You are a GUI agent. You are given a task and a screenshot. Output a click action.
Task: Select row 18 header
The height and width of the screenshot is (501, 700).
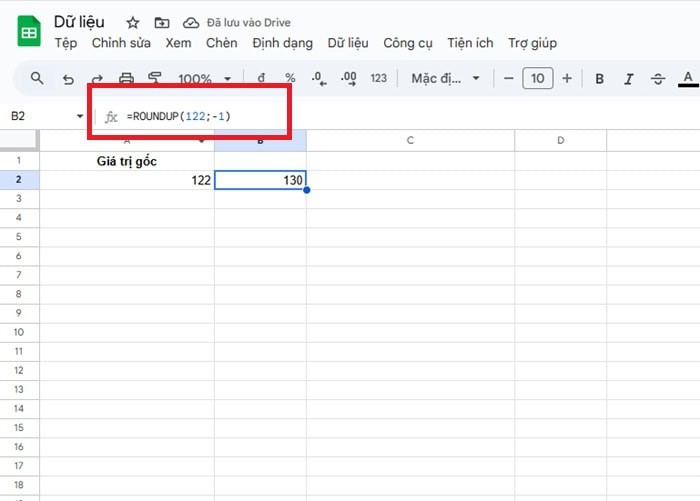pyautogui.click(x=19, y=485)
